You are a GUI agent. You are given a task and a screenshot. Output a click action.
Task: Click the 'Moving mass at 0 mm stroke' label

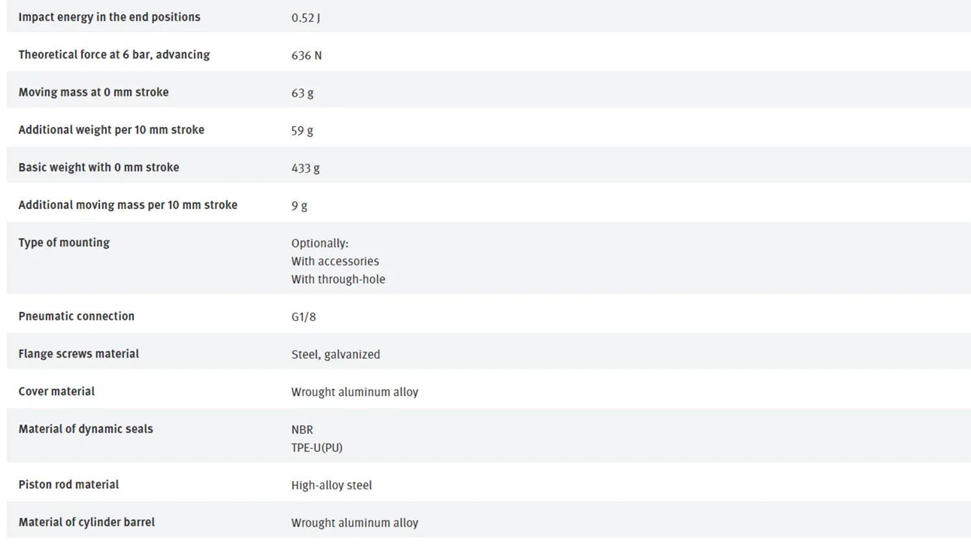pyautogui.click(x=93, y=93)
